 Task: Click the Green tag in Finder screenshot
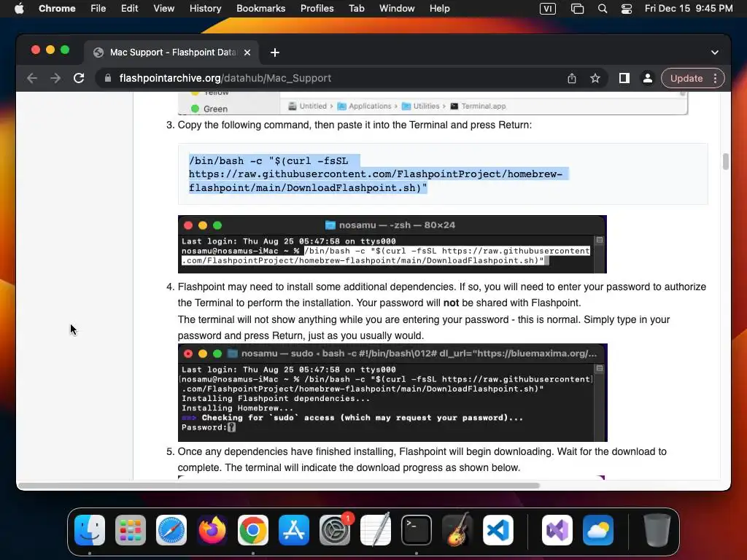(209, 109)
